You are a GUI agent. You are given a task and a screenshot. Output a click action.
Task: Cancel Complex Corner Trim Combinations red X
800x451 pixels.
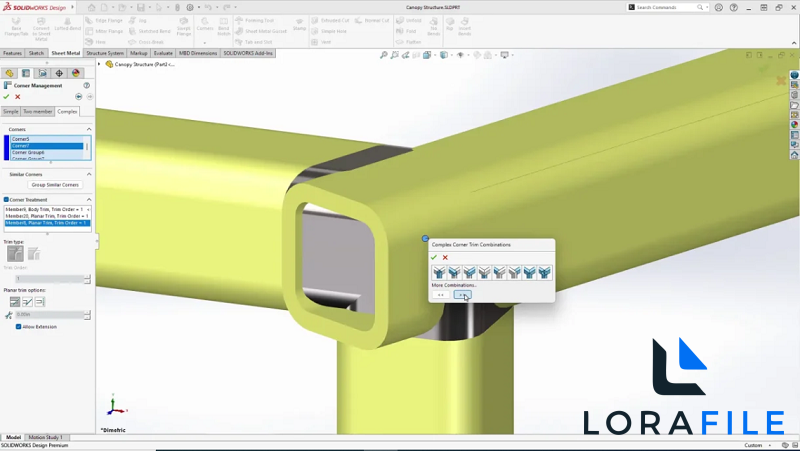[x=445, y=257]
